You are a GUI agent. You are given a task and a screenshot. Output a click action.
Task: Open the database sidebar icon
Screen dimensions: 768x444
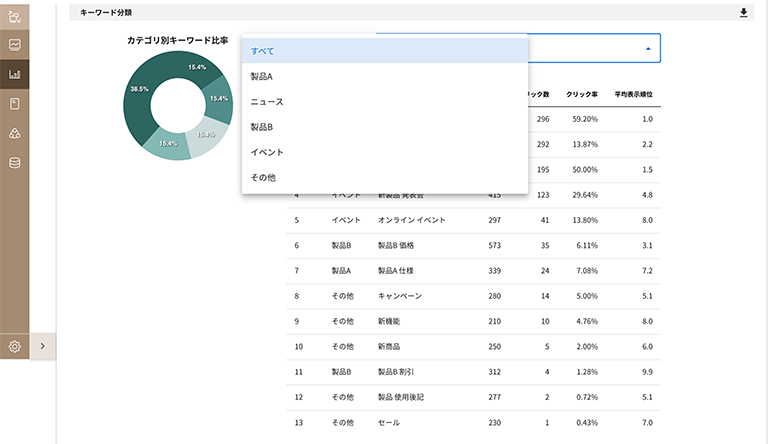pos(15,163)
